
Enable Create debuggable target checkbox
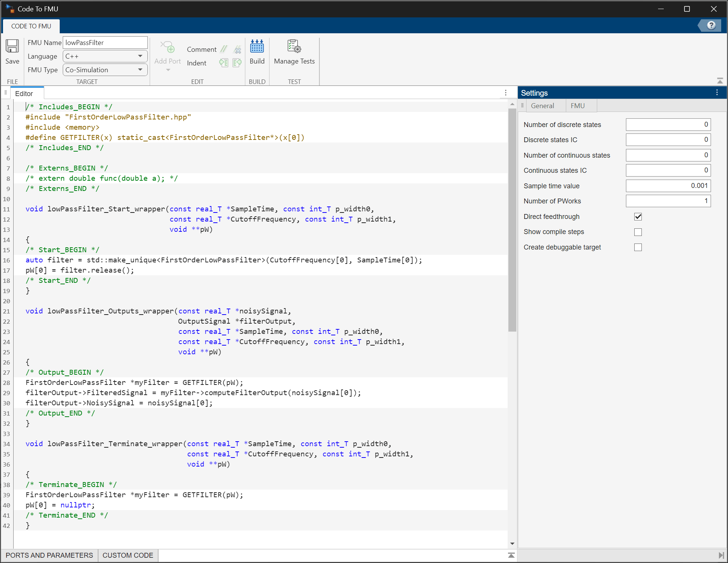638,247
